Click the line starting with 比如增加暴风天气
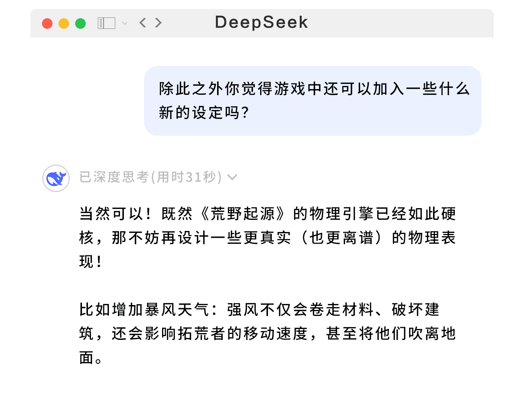 (x=259, y=310)
